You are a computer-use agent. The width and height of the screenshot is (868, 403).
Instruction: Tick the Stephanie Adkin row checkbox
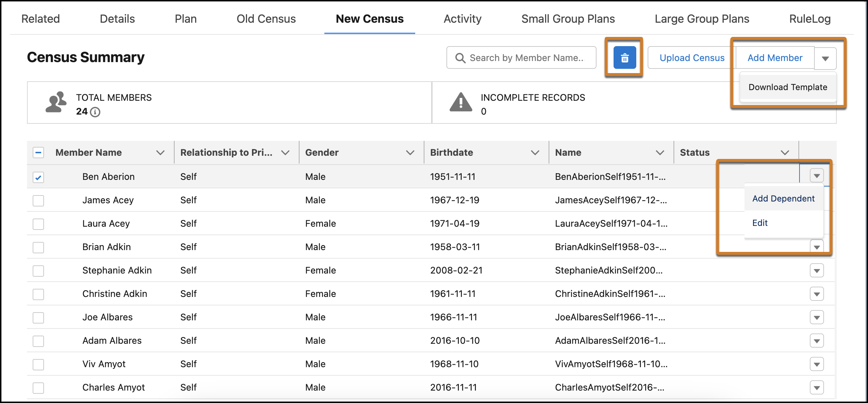38,271
